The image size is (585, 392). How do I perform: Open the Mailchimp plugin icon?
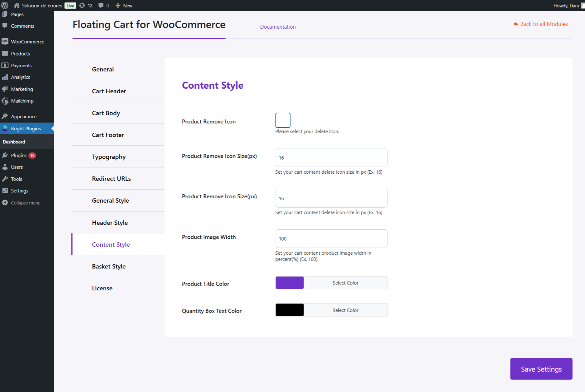click(x=5, y=101)
